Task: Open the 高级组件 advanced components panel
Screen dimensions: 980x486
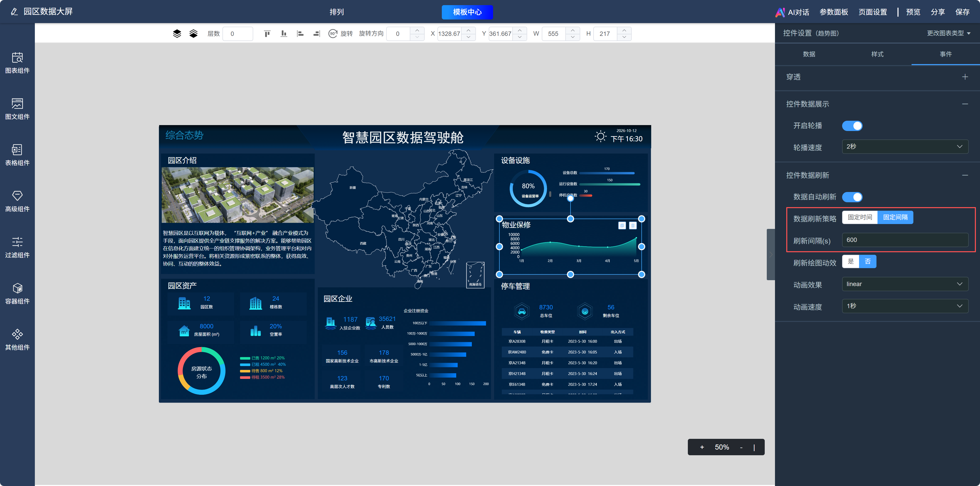Action: [x=17, y=201]
